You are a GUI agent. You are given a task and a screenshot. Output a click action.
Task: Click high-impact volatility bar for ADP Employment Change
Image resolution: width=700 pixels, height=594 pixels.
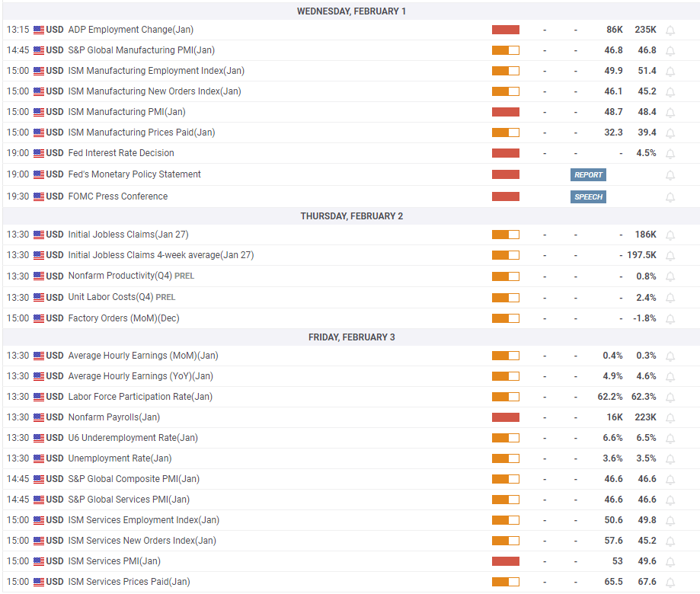tap(505, 30)
